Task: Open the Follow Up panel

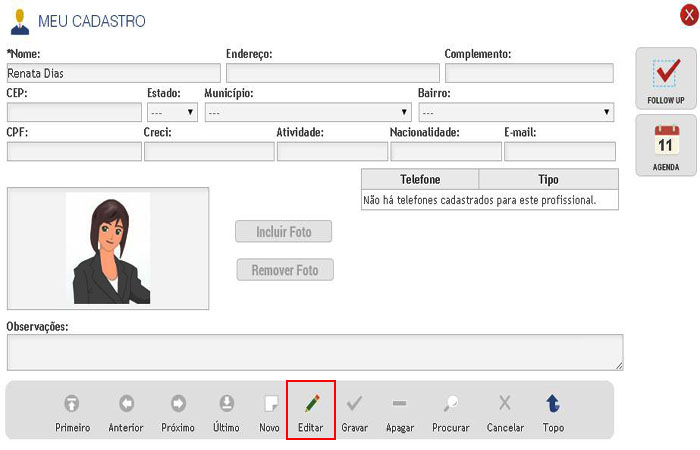Action: point(665,80)
